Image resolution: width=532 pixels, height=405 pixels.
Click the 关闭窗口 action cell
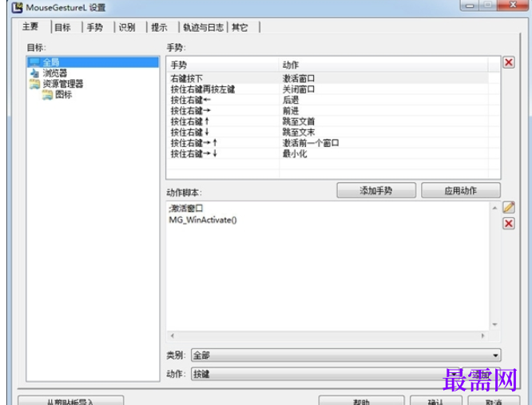coord(299,89)
